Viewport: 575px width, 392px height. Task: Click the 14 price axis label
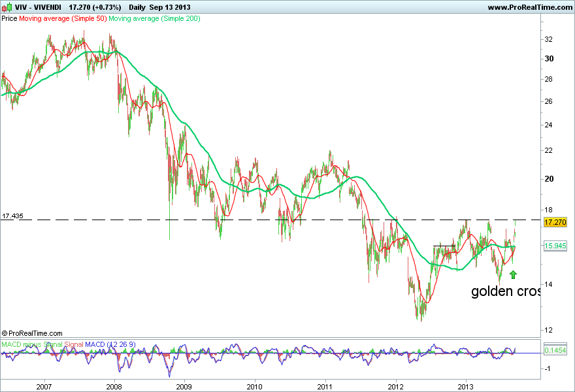[x=549, y=284]
